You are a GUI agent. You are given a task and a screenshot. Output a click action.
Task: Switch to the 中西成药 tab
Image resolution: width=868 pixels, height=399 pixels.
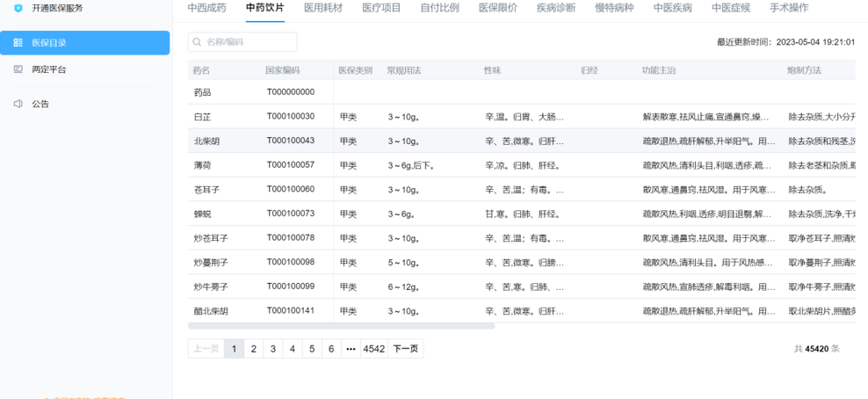tap(207, 8)
